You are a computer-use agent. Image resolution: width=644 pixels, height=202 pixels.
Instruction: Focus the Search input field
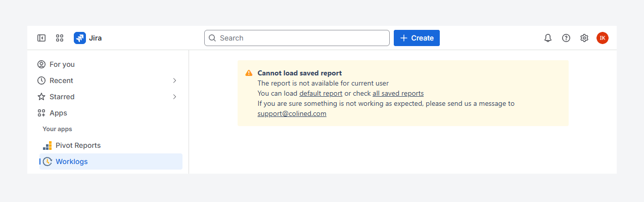297,38
